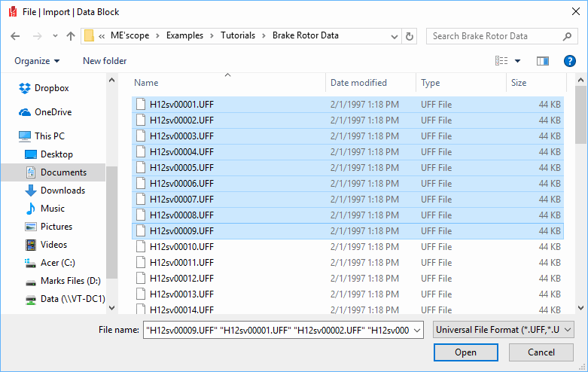Go forward with the right arrow
The image size is (588, 372).
point(37,36)
